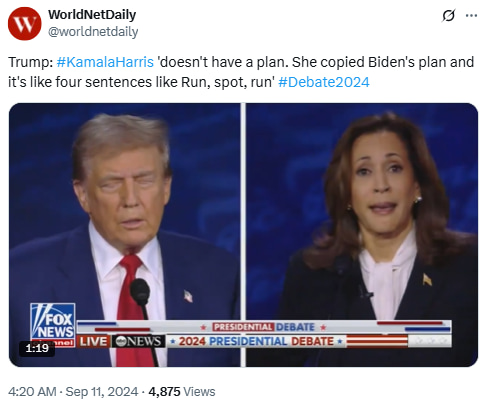Click the tweet text about Biden's plan

(241, 72)
